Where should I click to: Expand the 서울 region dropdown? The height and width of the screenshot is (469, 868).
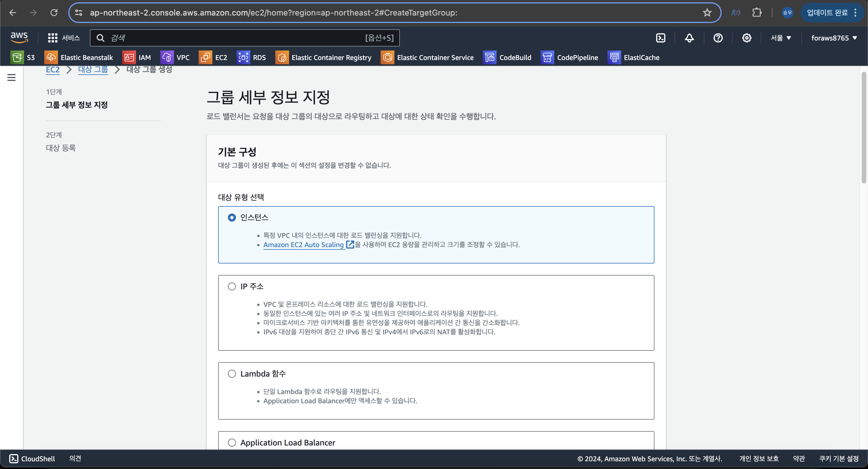click(x=781, y=38)
